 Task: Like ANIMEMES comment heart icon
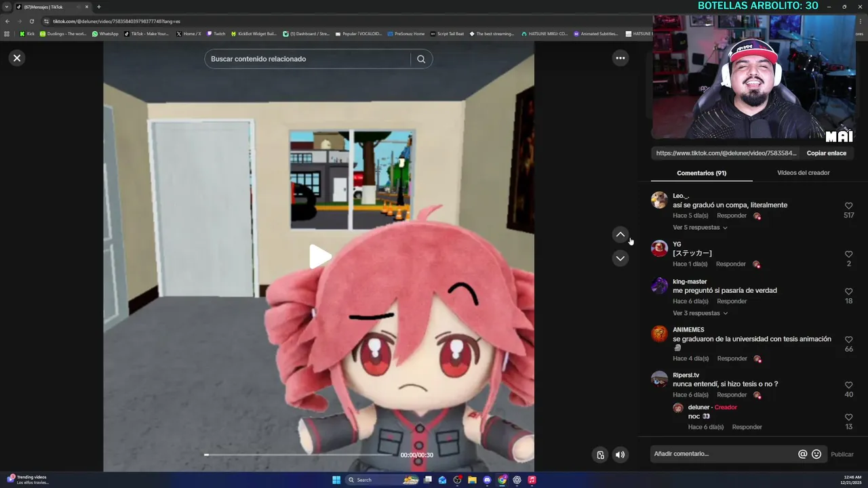(x=848, y=340)
